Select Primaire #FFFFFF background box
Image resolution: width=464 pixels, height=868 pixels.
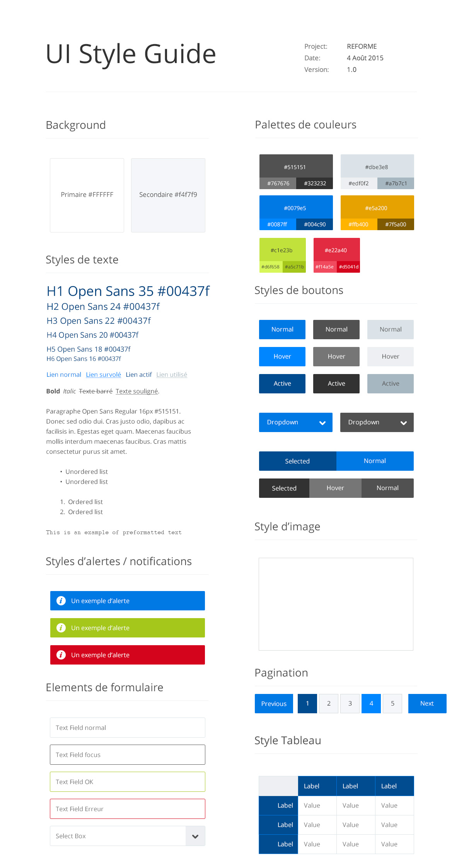pyautogui.click(x=87, y=195)
